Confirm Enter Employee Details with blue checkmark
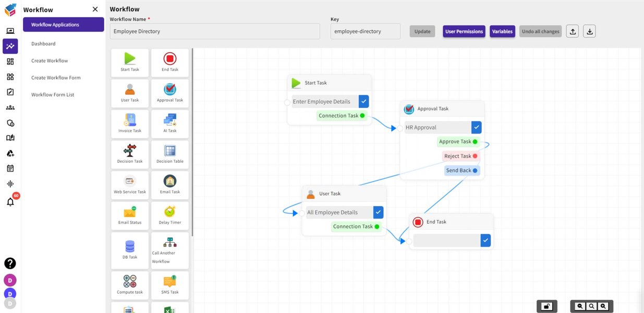The height and width of the screenshot is (313, 644). point(364,102)
